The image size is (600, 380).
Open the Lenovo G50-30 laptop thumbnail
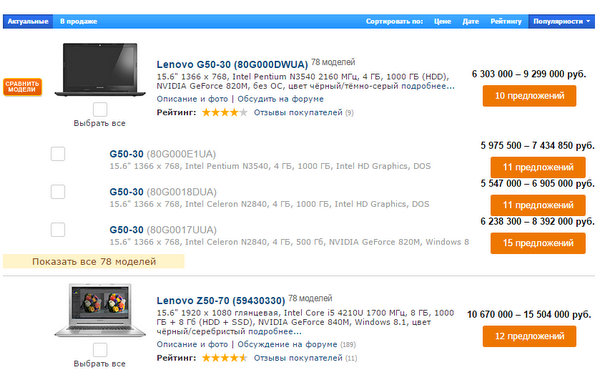tap(100, 69)
